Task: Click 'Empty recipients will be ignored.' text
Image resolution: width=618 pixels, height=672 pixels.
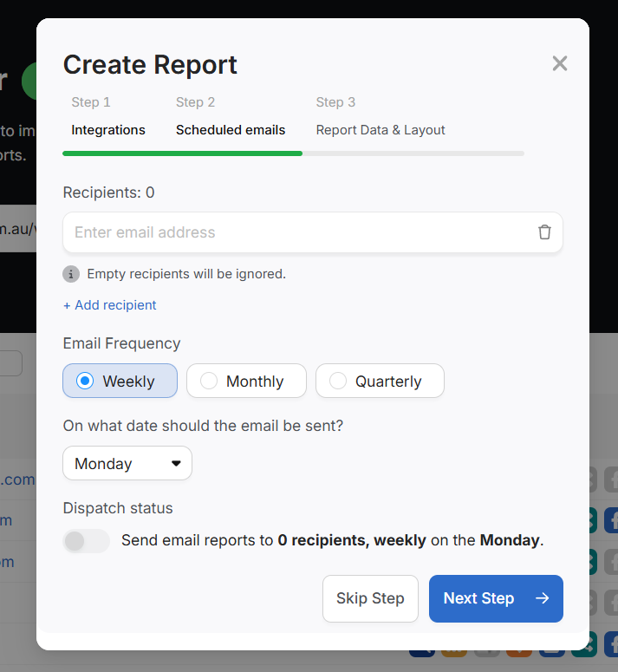Action: tap(186, 274)
